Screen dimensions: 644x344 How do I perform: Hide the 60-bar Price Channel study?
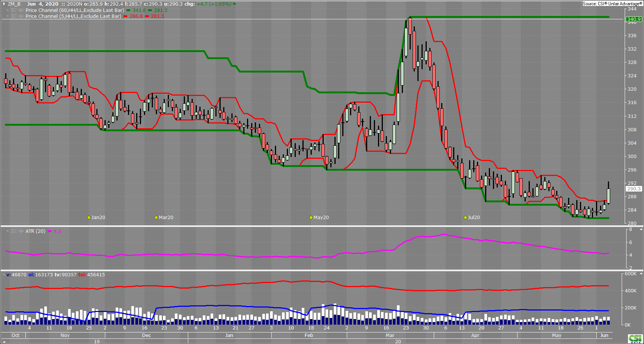tap(21, 10)
